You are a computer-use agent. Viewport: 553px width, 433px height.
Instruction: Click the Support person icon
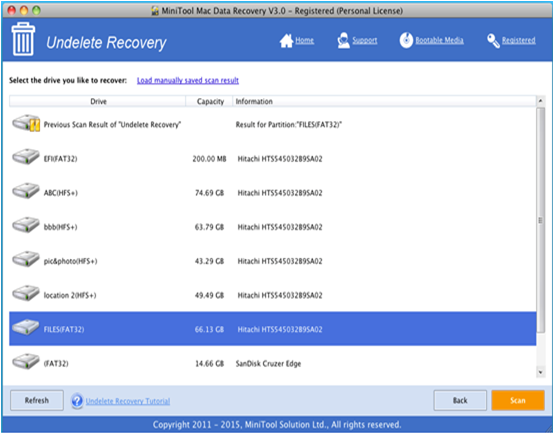[x=343, y=41]
